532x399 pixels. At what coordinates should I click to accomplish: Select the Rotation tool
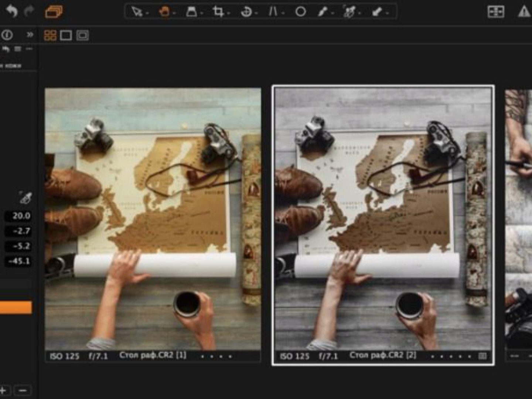click(x=246, y=12)
